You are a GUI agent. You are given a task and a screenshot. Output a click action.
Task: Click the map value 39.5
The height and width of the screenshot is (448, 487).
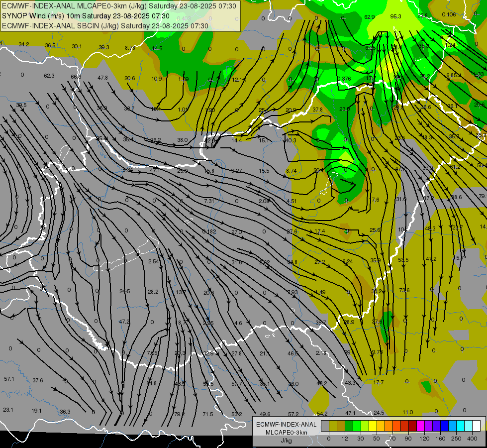(21, 105)
